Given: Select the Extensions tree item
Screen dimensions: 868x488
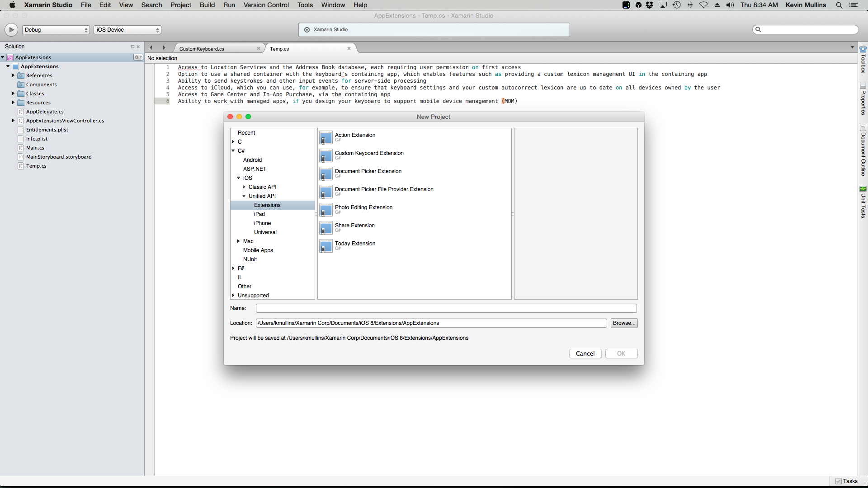Looking at the screenshot, I should tap(268, 204).
